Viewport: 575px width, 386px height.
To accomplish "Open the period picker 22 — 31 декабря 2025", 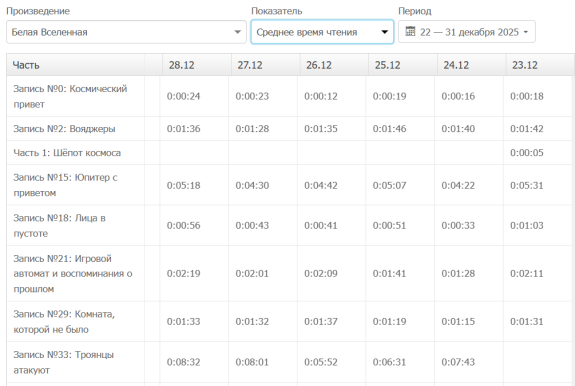I will (467, 32).
